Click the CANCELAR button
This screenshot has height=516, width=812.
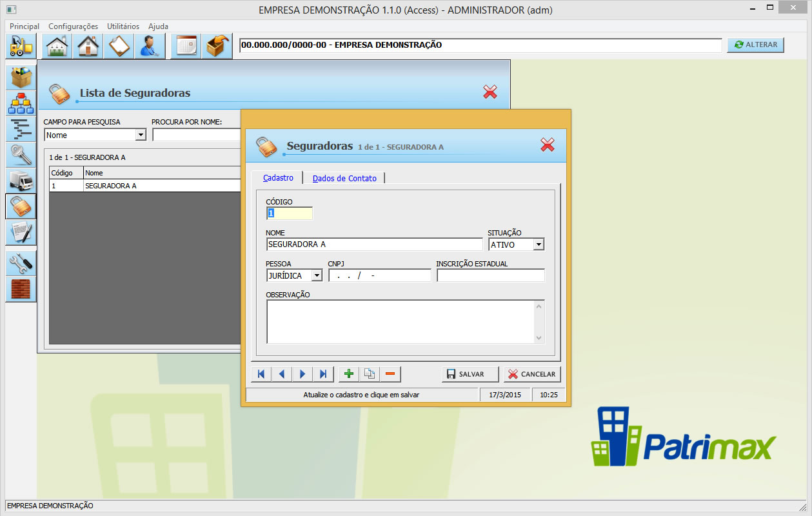point(532,374)
